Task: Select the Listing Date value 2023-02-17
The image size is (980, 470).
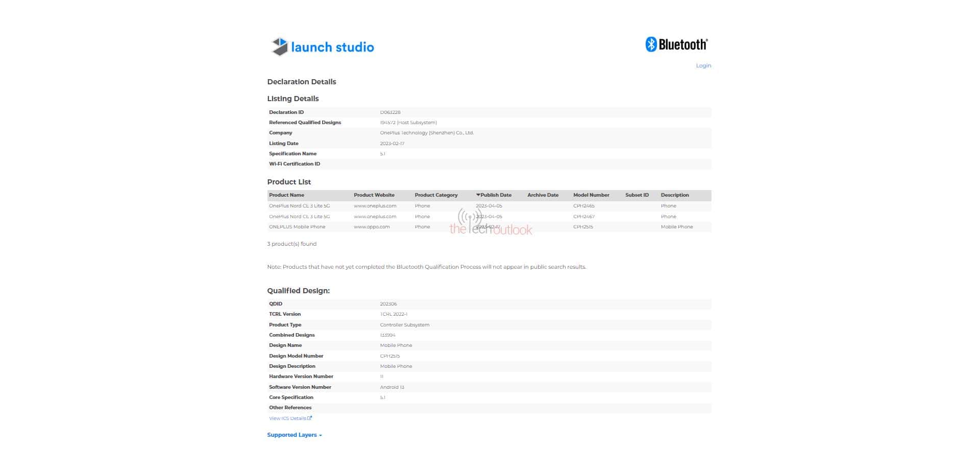Action: [x=392, y=144]
